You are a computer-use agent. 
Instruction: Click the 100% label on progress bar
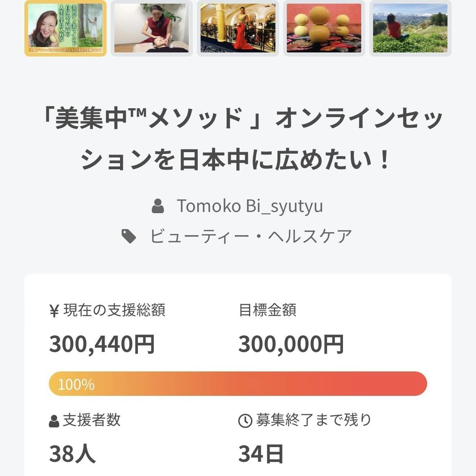click(x=76, y=384)
